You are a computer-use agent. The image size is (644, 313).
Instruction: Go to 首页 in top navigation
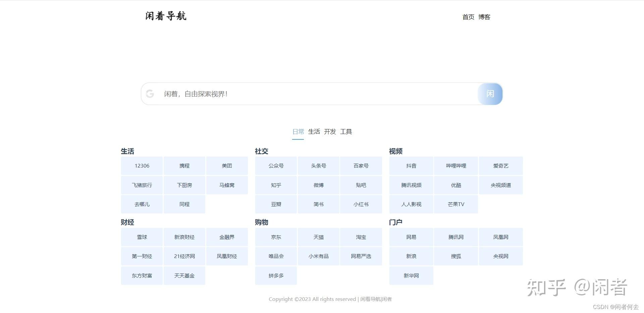point(468,17)
